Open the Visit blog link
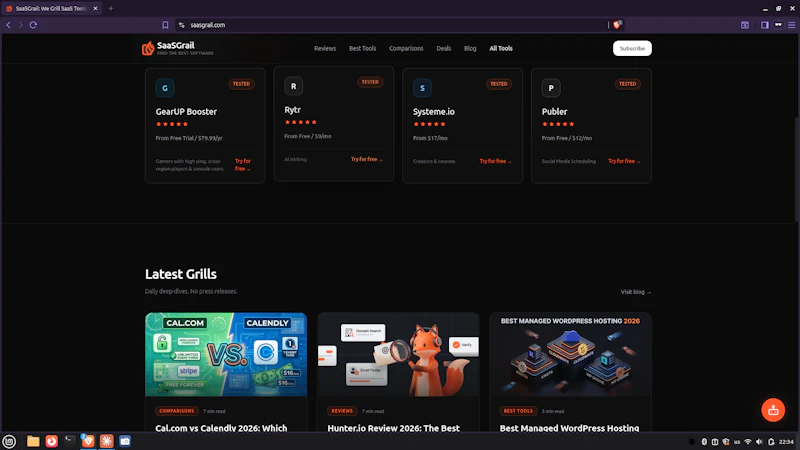800x450 pixels. 636,292
